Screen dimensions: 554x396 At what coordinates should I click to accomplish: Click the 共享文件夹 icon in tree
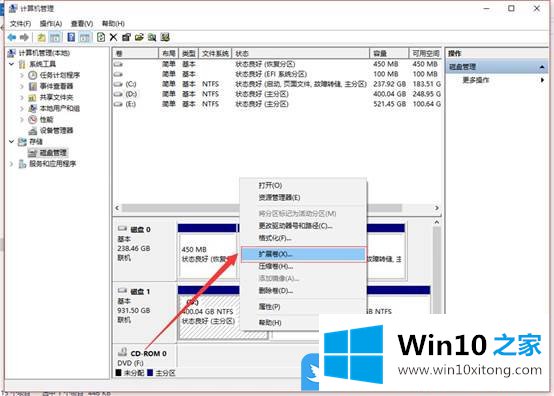tap(33, 97)
